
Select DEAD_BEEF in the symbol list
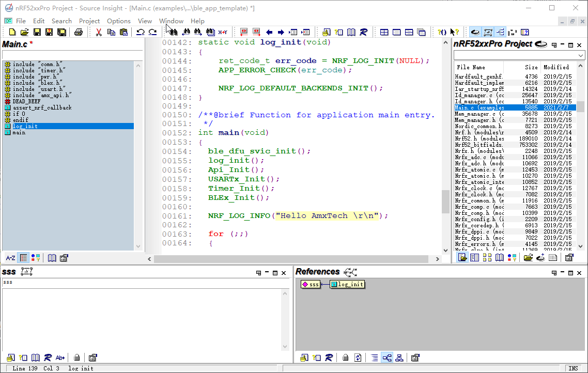(26, 102)
